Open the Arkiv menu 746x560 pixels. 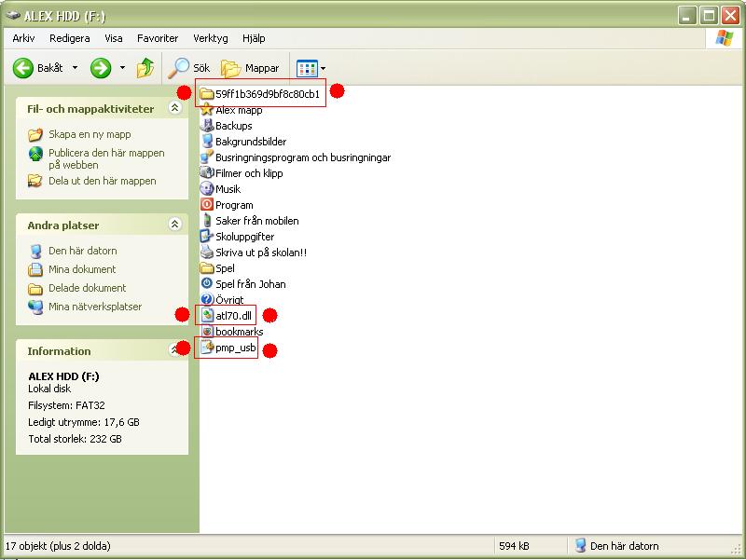pos(23,38)
